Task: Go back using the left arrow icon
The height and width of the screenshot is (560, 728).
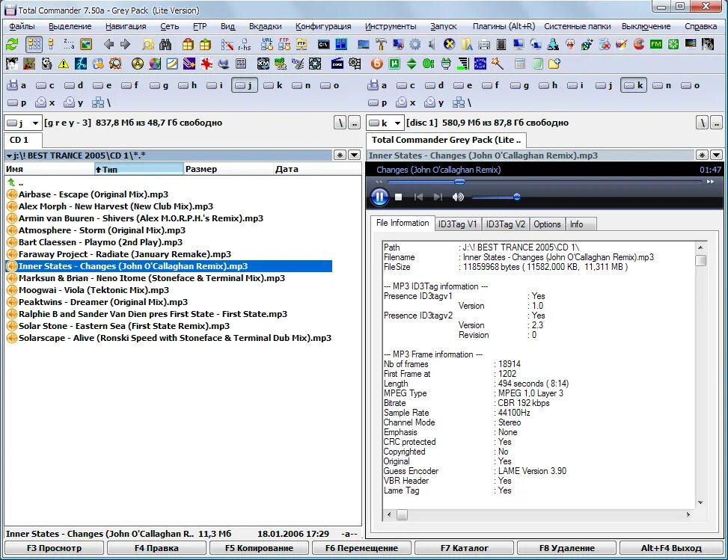Action: 108,45
